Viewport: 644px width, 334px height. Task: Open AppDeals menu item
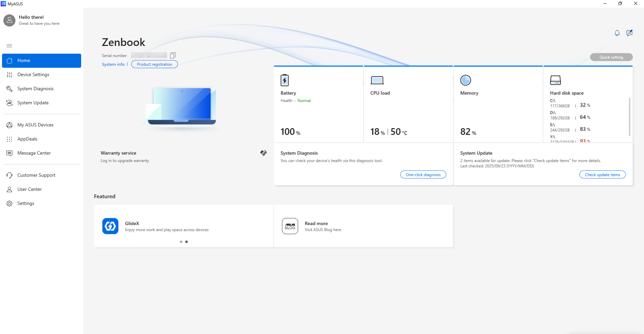click(42, 139)
